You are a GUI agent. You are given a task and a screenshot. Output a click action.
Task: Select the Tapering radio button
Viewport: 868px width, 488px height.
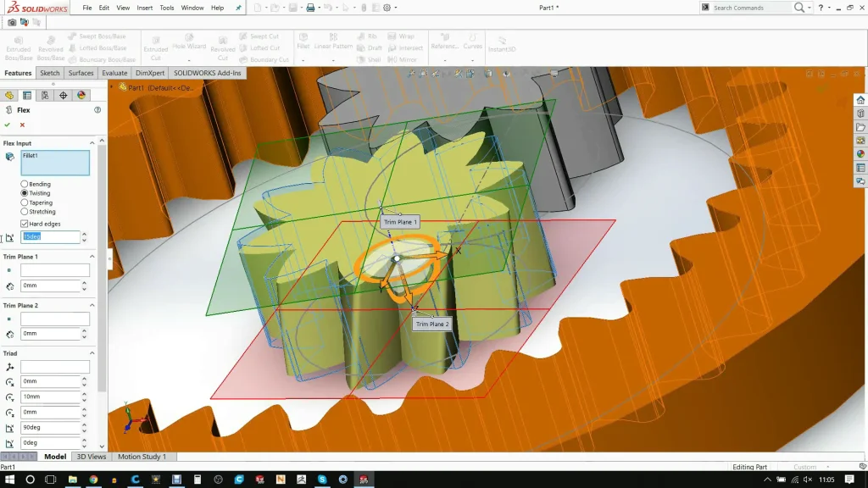[25, 202]
